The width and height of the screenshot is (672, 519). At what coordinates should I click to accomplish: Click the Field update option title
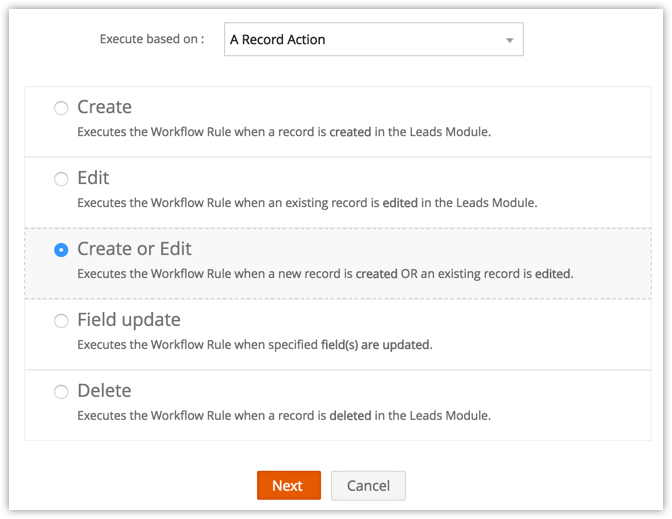tap(128, 320)
